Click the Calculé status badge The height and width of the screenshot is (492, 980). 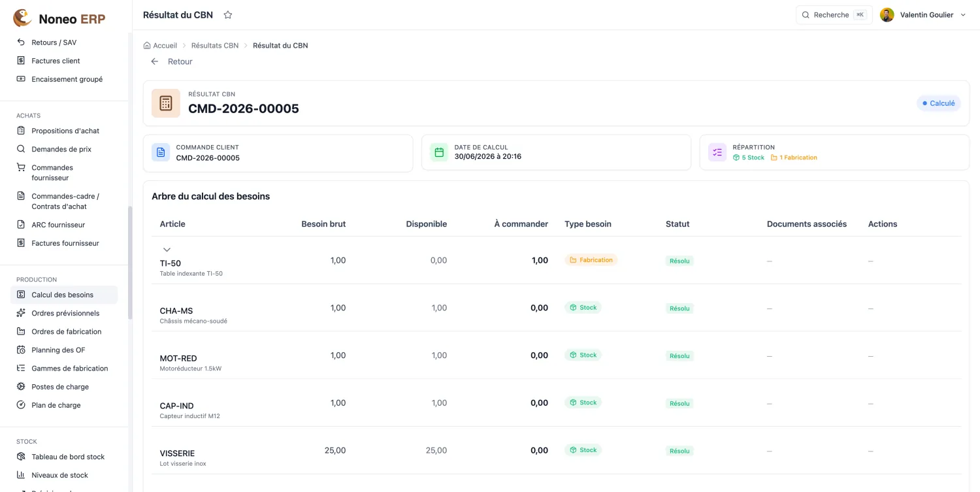(939, 103)
